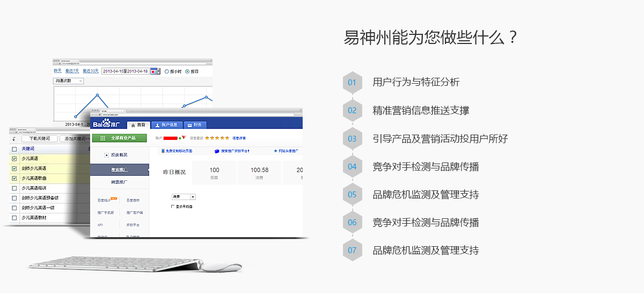644x295 pixels.
Task: Click the 06 hexagon badge
Action: (352, 222)
